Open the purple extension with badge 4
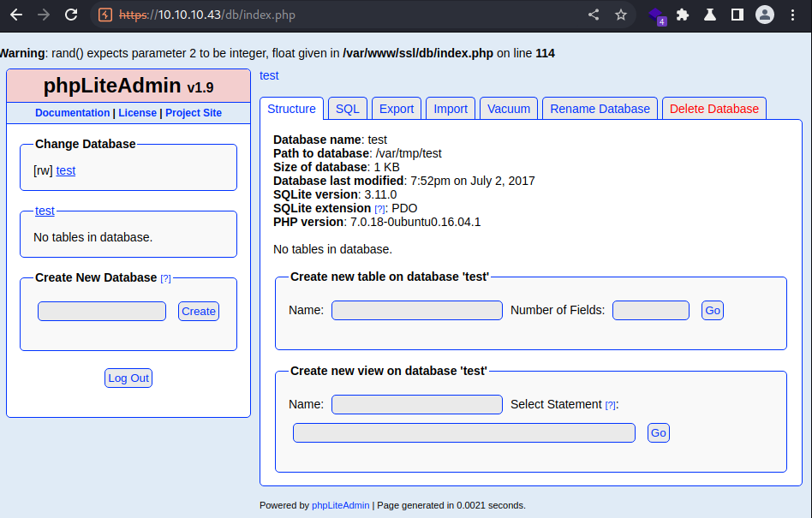Screen dimensions: 812x518 tap(657, 15)
